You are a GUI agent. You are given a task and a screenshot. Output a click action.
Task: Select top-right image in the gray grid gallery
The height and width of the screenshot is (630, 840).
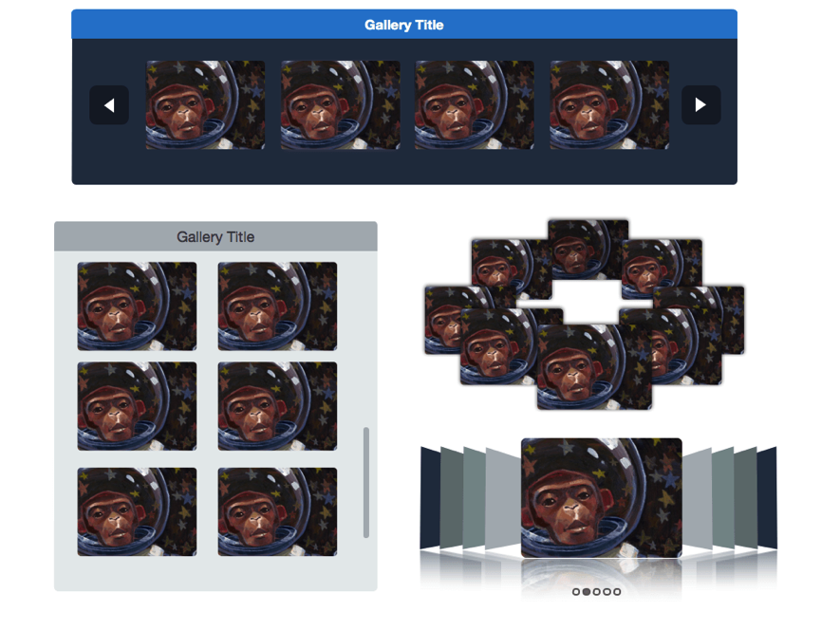(x=277, y=306)
